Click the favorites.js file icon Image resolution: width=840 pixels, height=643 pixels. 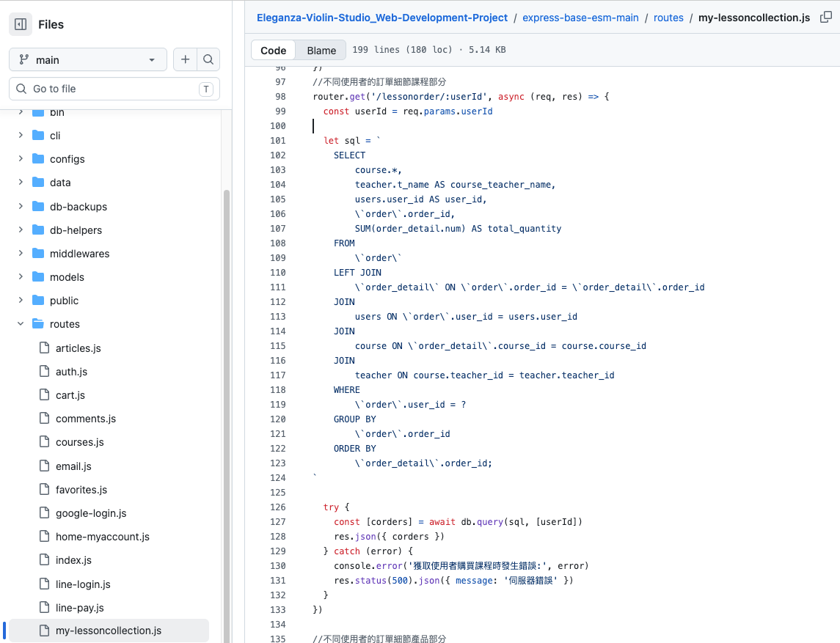tap(45, 490)
